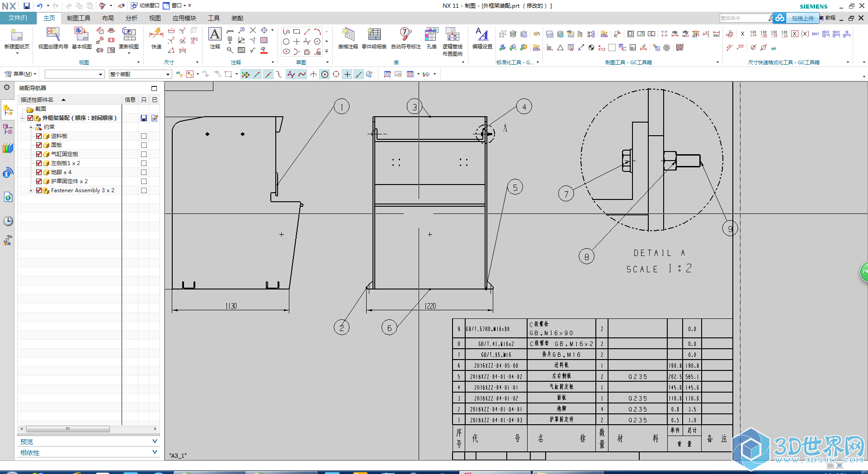Image resolution: width=868 pixels, height=474 pixels.
Task: Click the Update Views (更新视图) icon
Action: click(x=129, y=35)
